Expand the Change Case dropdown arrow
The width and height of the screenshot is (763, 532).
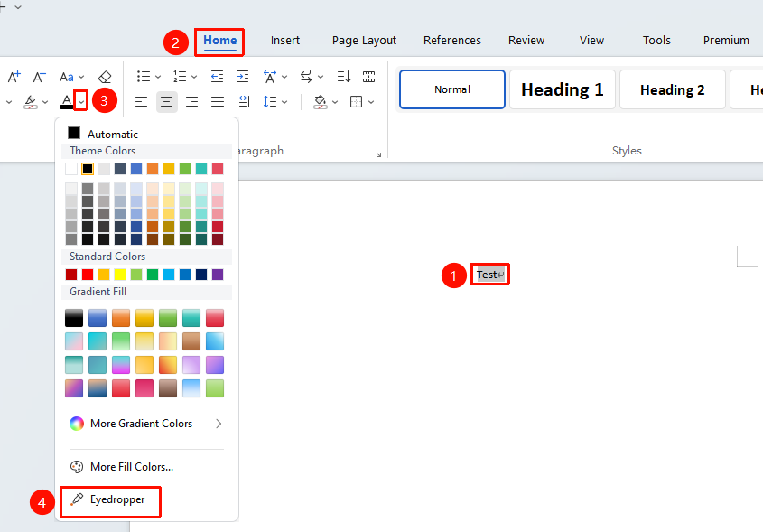click(81, 77)
